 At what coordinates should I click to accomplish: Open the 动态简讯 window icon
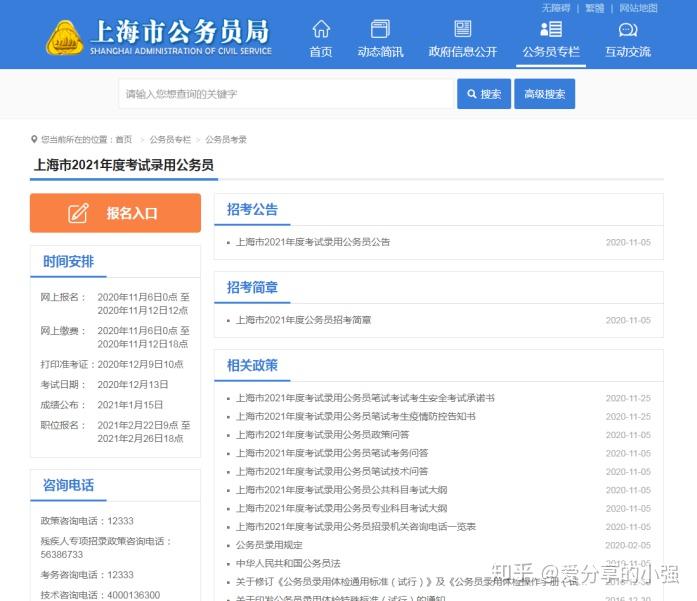pos(380,29)
